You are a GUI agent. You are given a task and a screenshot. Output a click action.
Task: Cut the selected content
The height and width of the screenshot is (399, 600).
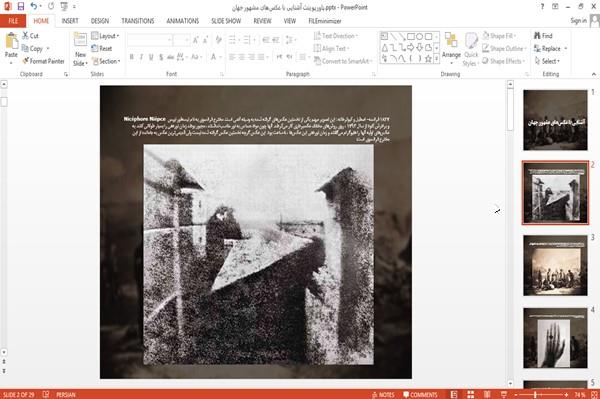(31, 36)
